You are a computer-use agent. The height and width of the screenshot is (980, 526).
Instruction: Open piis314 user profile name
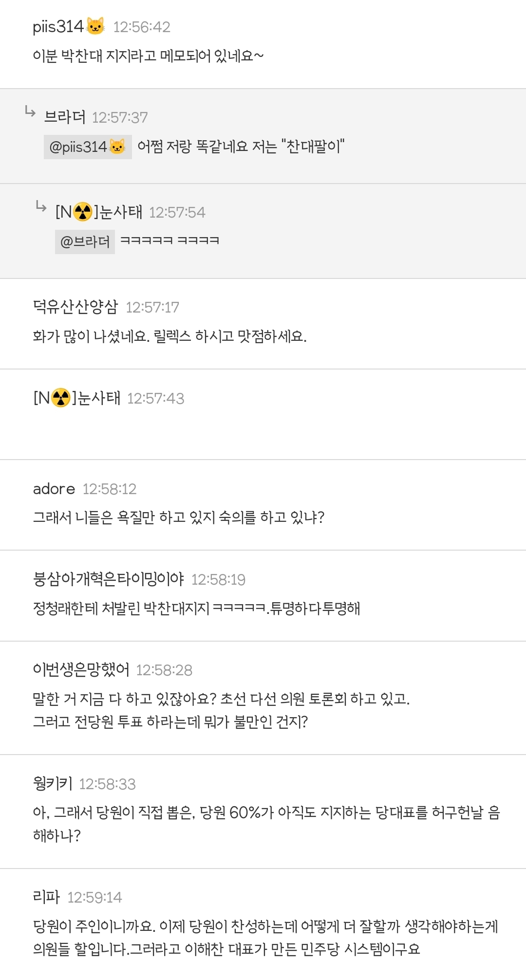pyautogui.click(x=58, y=27)
